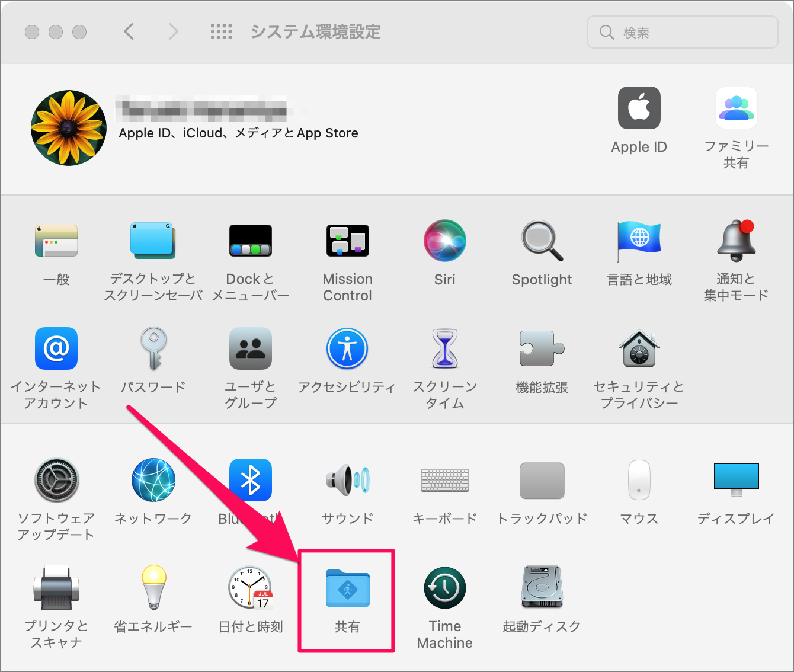Open Family Sharing (ファミリー共有) settings
794x672 pixels.
click(x=736, y=108)
